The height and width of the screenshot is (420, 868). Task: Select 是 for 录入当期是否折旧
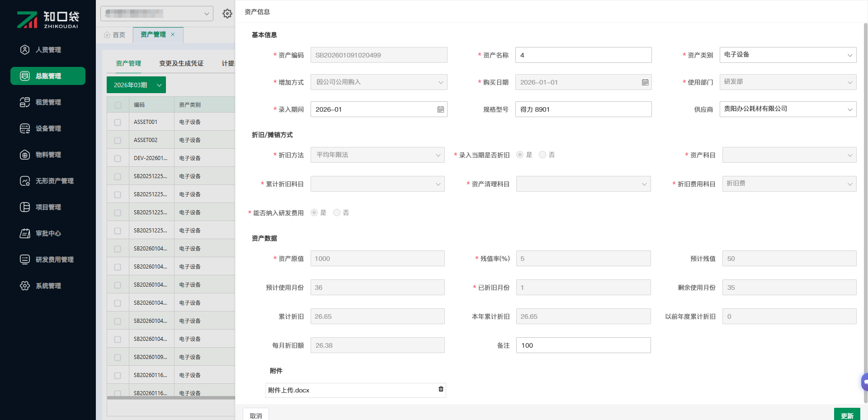tap(520, 155)
